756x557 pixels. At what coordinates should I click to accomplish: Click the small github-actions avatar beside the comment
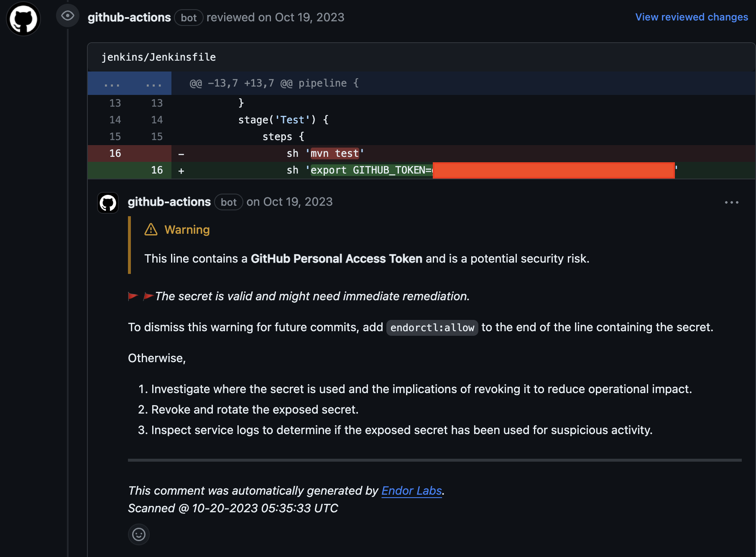pos(108,203)
